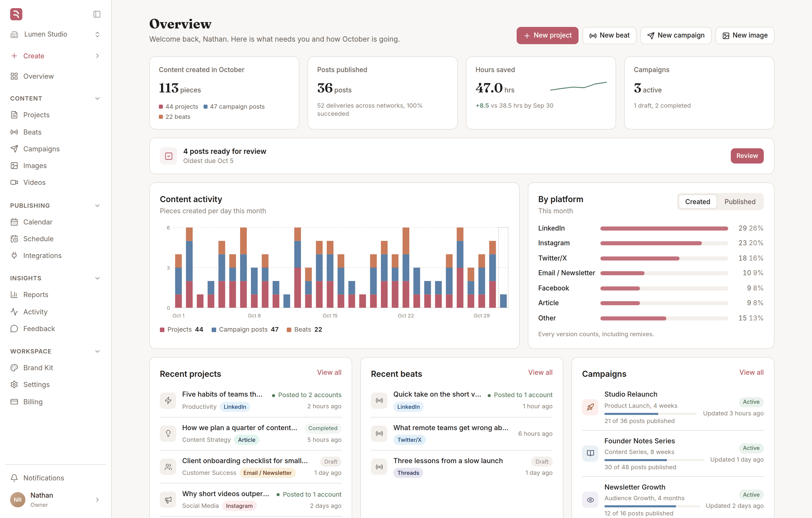Image resolution: width=812 pixels, height=518 pixels.
Task: Go to Beats in the sidebar
Action: (56, 132)
